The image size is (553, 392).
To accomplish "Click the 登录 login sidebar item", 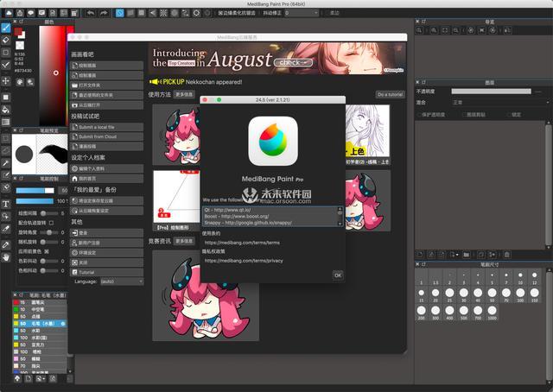I will pyautogui.click(x=107, y=233).
